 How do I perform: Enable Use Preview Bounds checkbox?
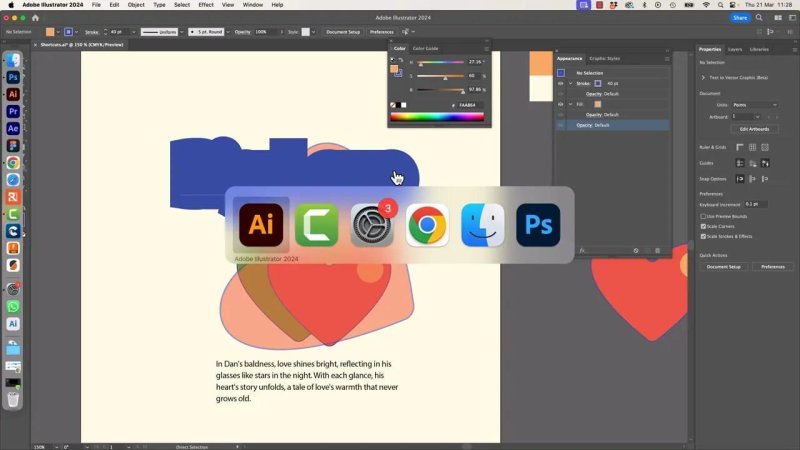[703, 216]
